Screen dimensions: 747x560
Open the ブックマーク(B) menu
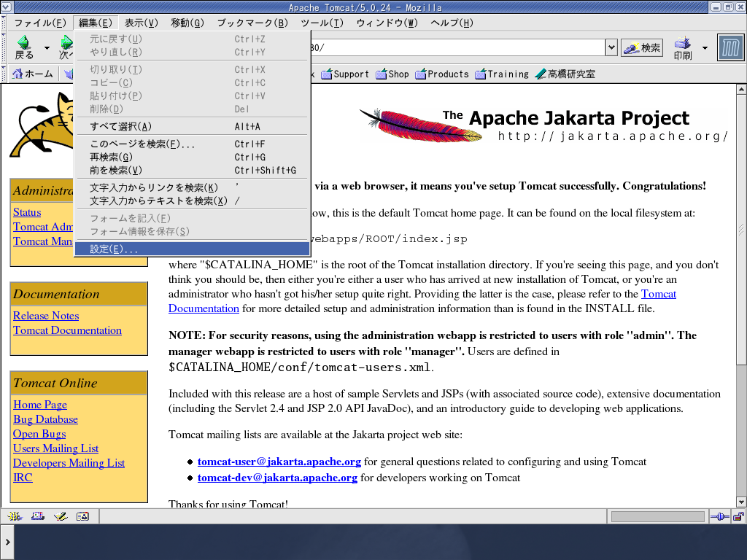pyautogui.click(x=252, y=23)
